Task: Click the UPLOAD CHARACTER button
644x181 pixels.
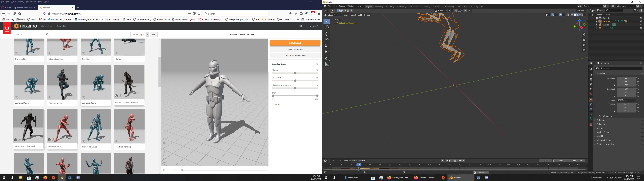Action: pos(295,55)
